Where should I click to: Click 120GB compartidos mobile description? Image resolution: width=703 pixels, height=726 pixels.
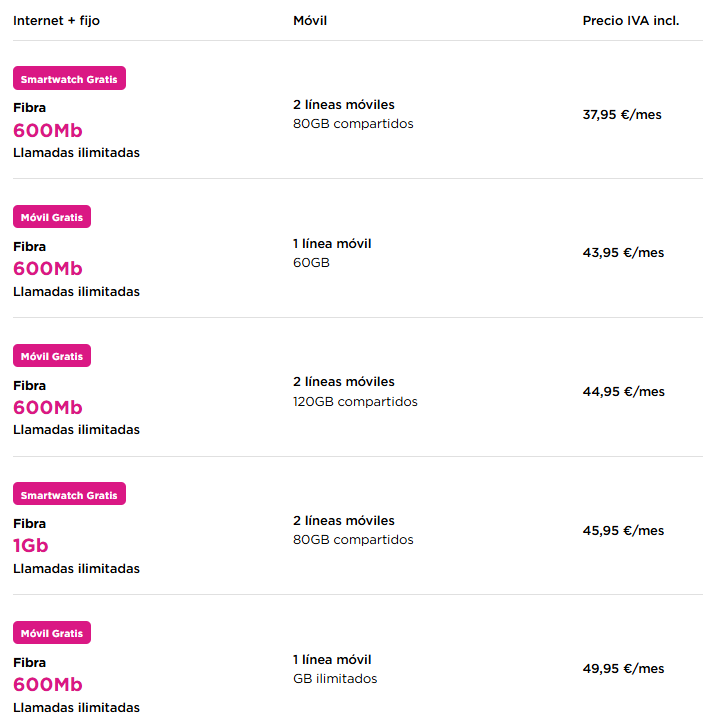355,401
